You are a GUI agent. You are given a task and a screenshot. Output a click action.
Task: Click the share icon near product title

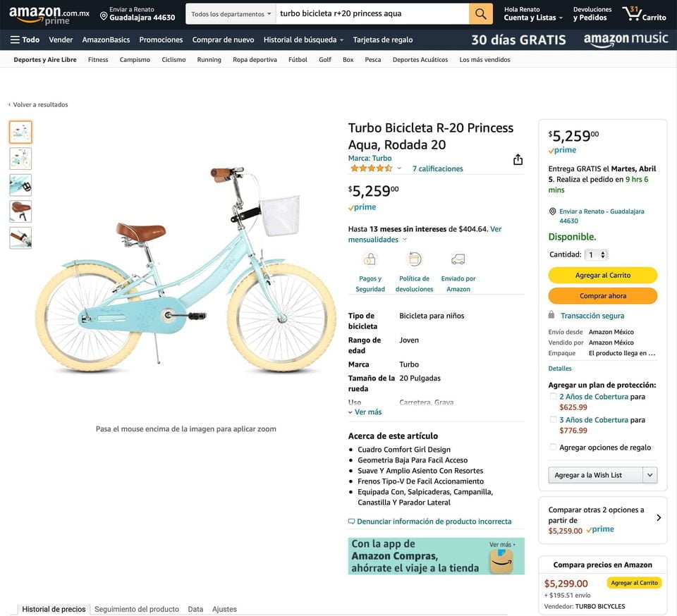(518, 160)
